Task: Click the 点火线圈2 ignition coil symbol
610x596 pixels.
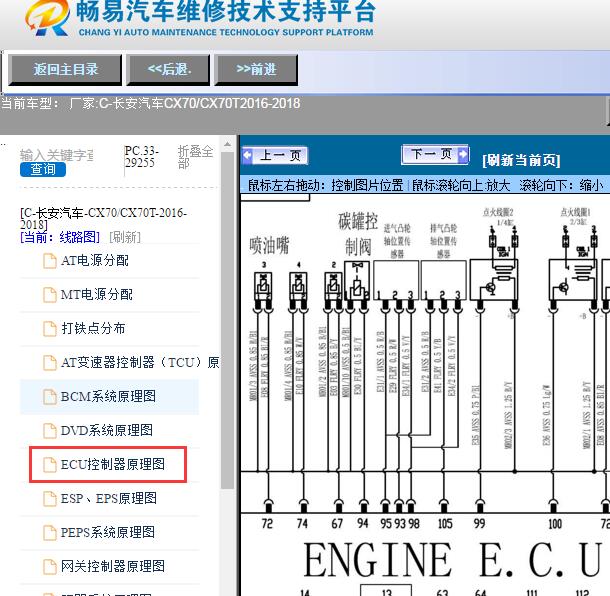Action: 494,280
